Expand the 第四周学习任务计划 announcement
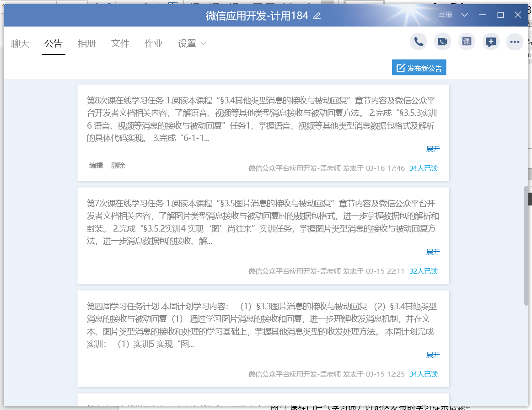Image resolution: width=532 pixels, height=410 pixels. [x=433, y=355]
